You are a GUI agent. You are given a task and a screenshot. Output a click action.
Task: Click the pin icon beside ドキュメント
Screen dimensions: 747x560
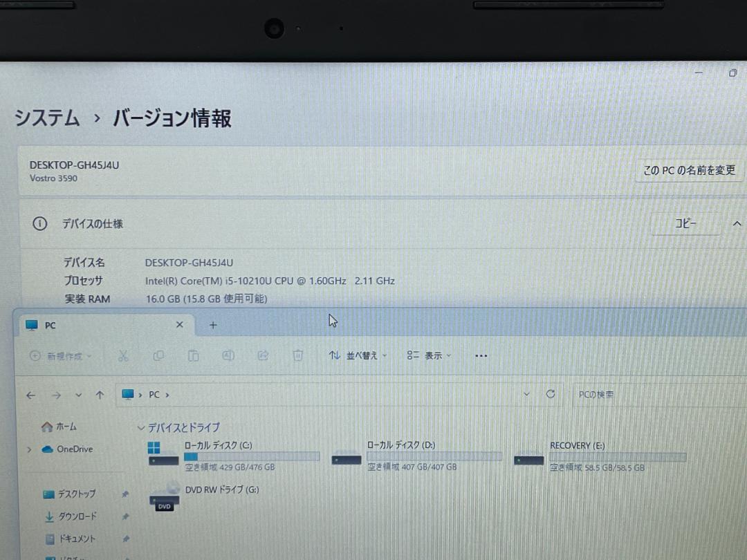point(125,539)
